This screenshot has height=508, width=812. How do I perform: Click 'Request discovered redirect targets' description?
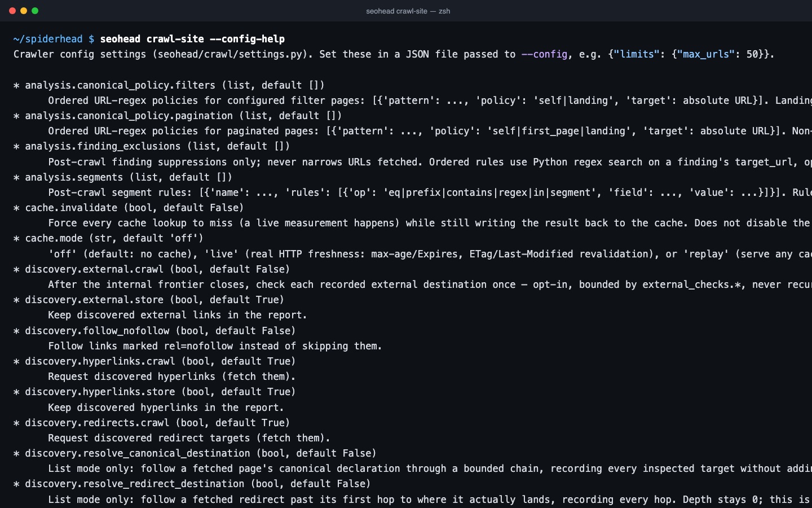click(x=189, y=438)
